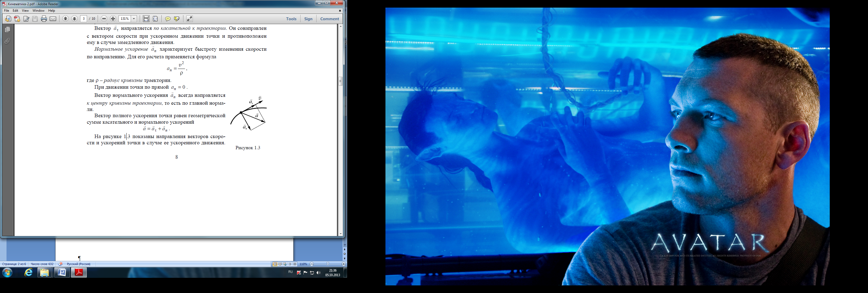Click the 131% zoom value field

125,19
